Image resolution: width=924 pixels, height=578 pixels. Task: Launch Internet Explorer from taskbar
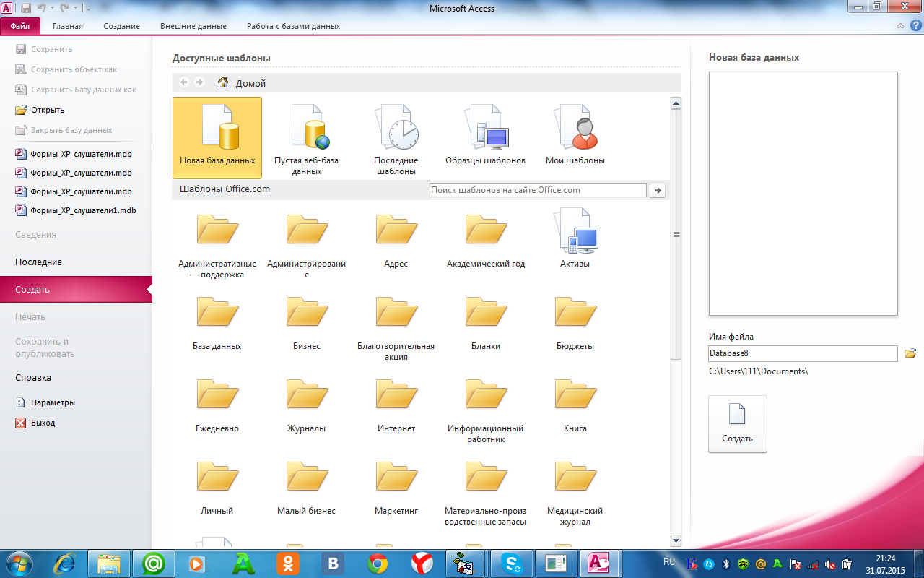pos(64,563)
